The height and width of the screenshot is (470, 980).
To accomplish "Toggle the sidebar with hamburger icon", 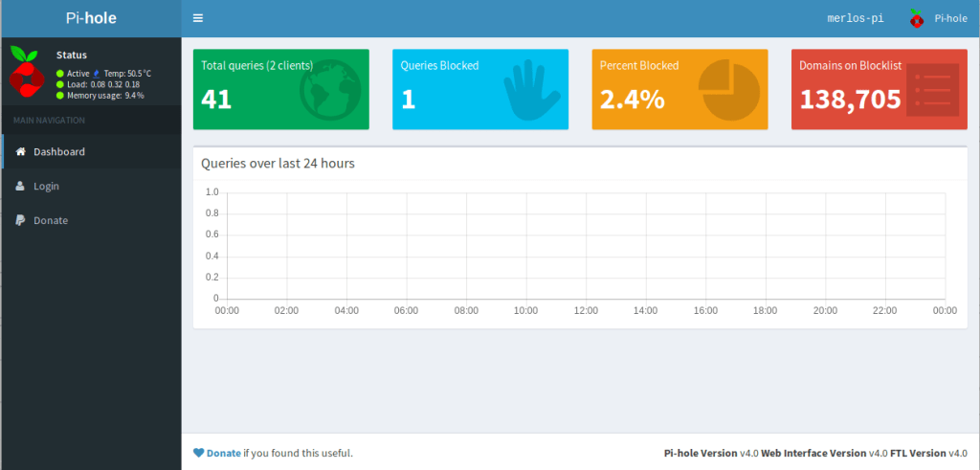I will [198, 18].
